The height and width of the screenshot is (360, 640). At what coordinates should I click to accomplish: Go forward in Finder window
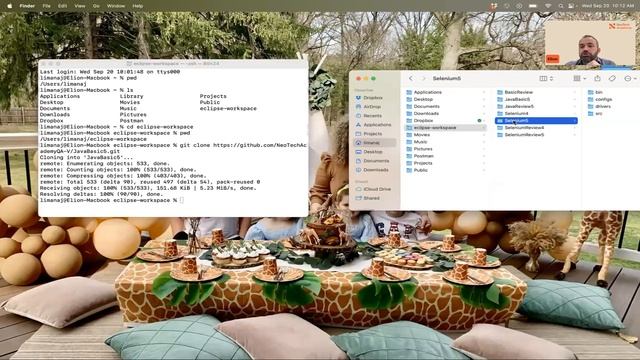(x=423, y=78)
